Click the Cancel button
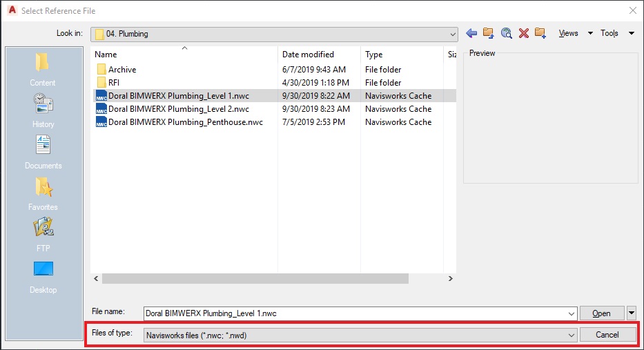Screen dimensions: 644x350 coord(607,335)
